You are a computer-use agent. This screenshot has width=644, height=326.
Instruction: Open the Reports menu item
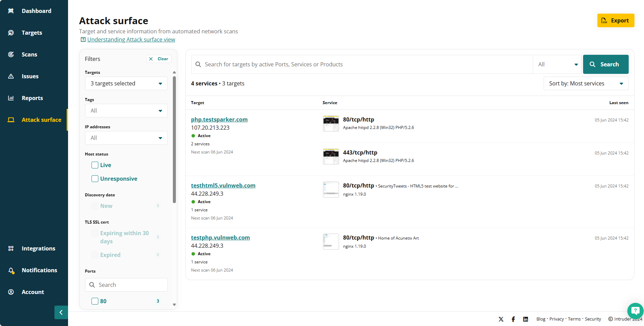coord(32,98)
